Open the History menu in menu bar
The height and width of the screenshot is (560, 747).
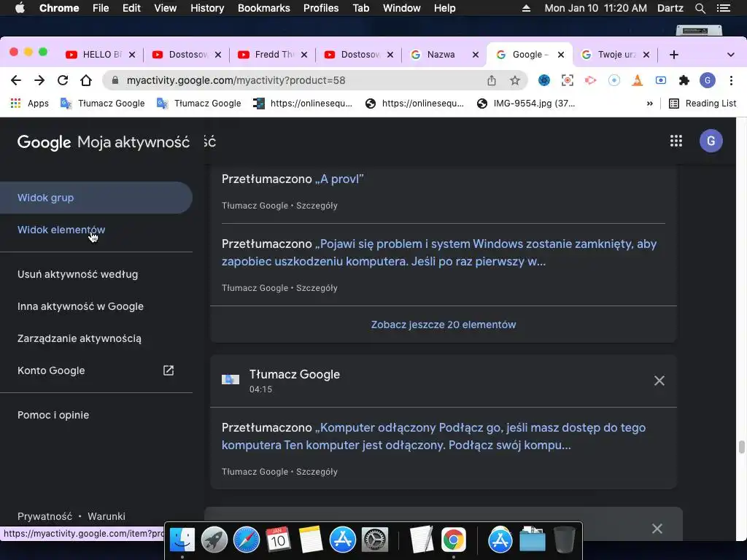coord(207,8)
